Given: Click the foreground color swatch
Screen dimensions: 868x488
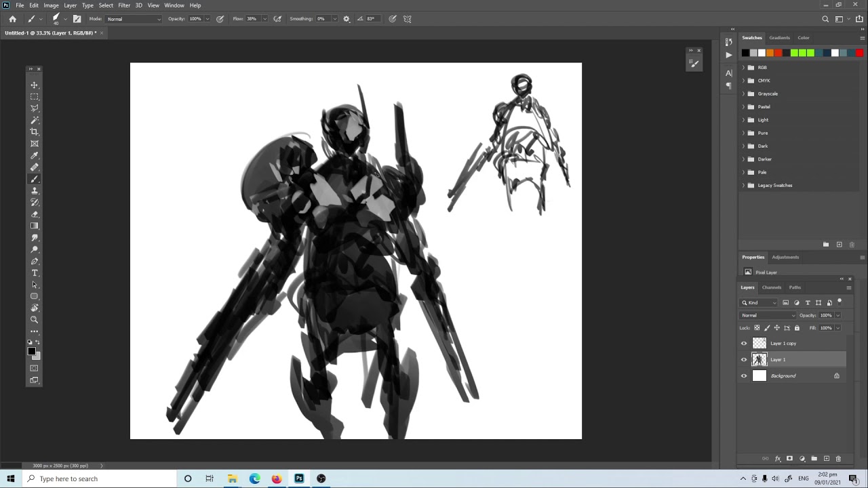Looking at the screenshot, I should coord(31,351).
